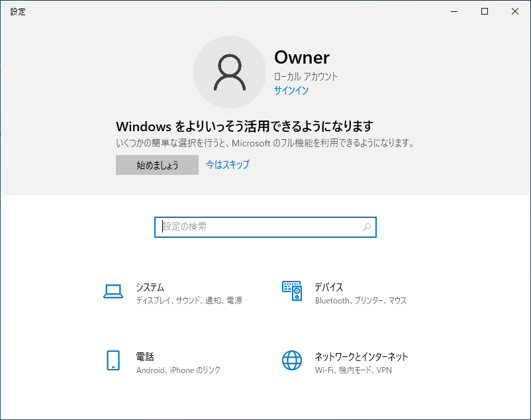Open the システム settings category label
531x420 pixels.
[x=150, y=288]
